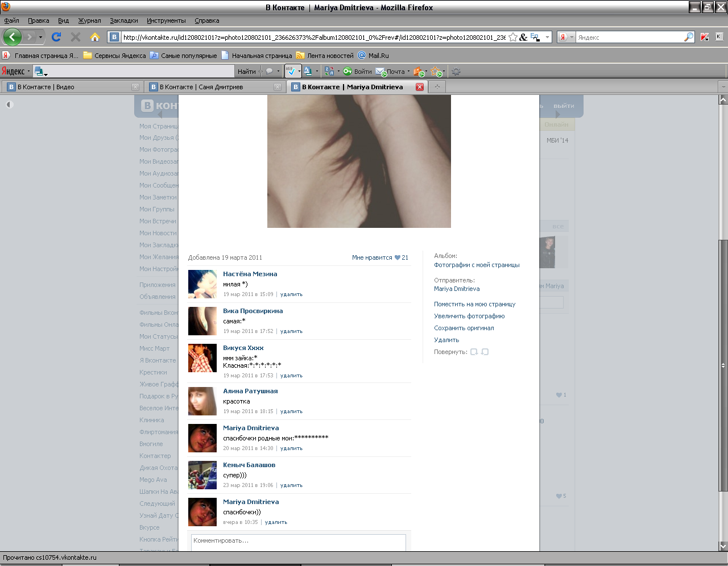The image size is (728, 566).
Task: Open the Инструменты menu
Action: tap(166, 20)
